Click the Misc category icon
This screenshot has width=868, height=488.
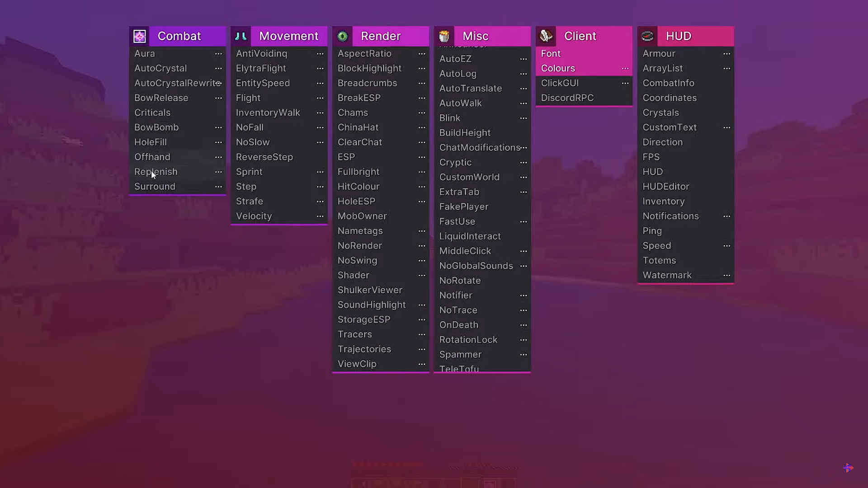pyautogui.click(x=444, y=36)
